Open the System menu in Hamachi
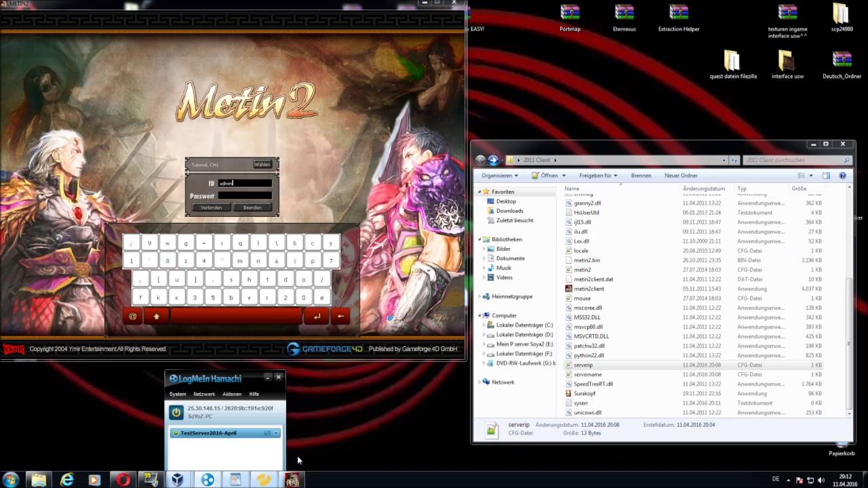 tap(178, 394)
